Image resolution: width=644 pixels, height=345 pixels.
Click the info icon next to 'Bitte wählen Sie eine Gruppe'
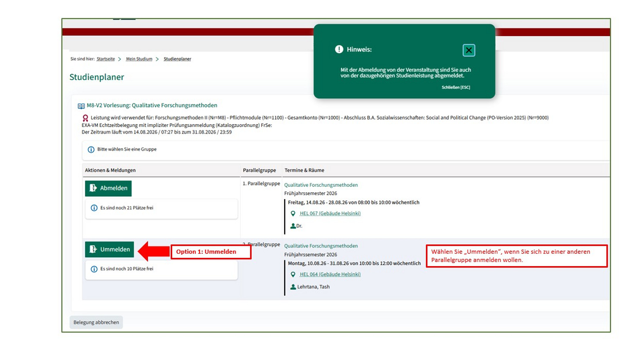91,150
